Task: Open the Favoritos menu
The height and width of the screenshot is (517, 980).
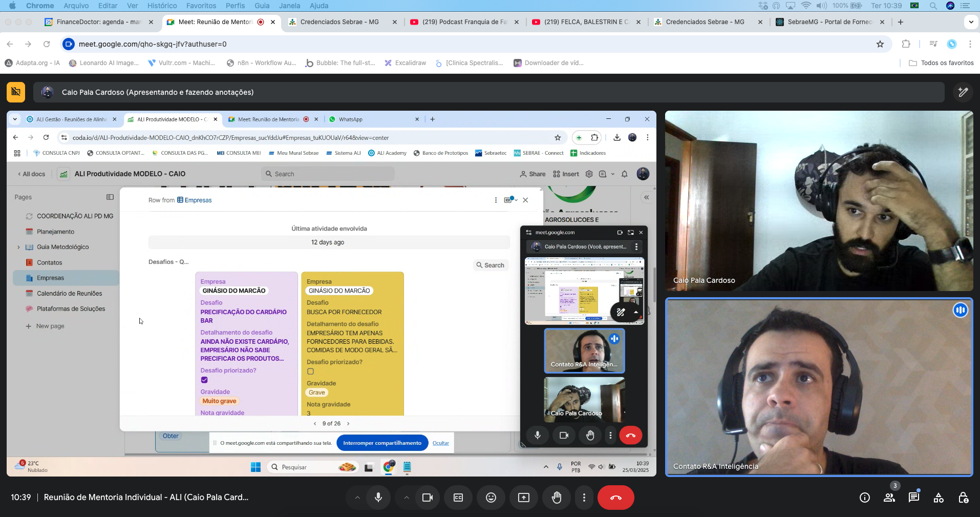Action: 201,6
